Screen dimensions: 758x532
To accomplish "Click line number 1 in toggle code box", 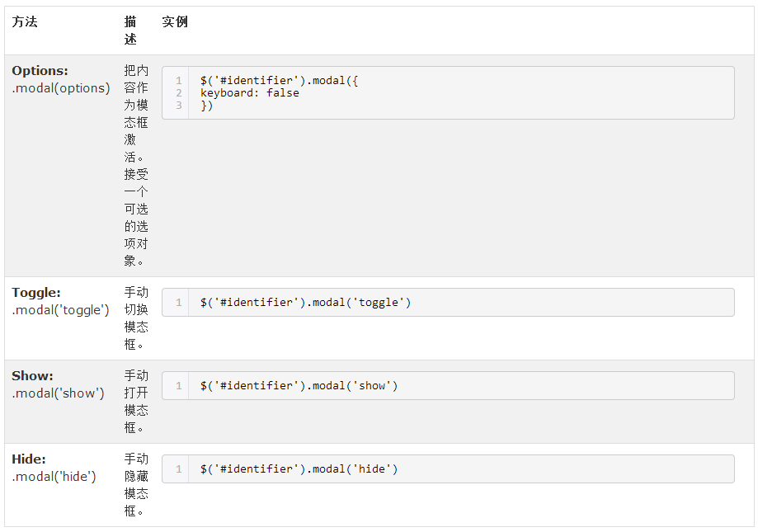I will point(179,303).
